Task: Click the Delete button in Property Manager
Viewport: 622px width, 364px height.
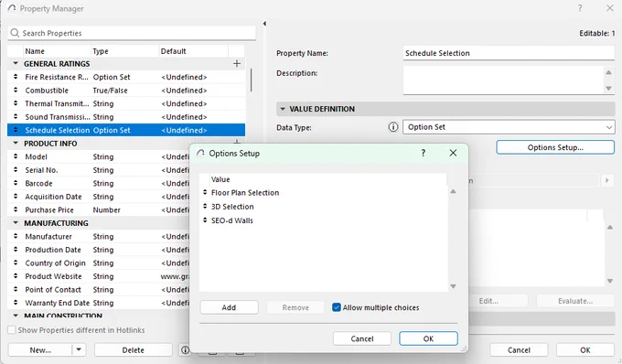Action: coord(134,349)
